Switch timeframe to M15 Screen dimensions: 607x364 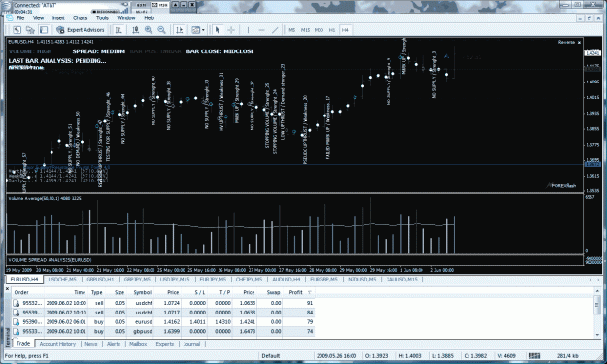305,30
